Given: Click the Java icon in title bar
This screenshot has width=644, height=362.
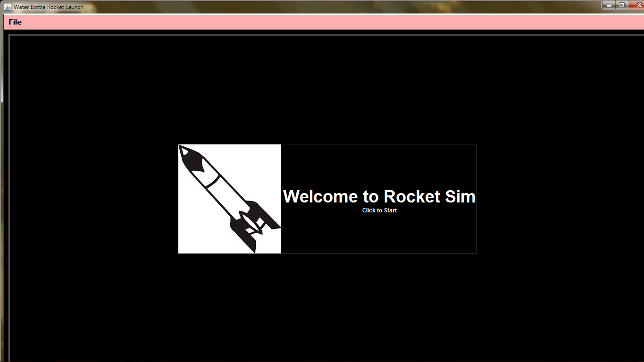Looking at the screenshot, I should 8,7.
